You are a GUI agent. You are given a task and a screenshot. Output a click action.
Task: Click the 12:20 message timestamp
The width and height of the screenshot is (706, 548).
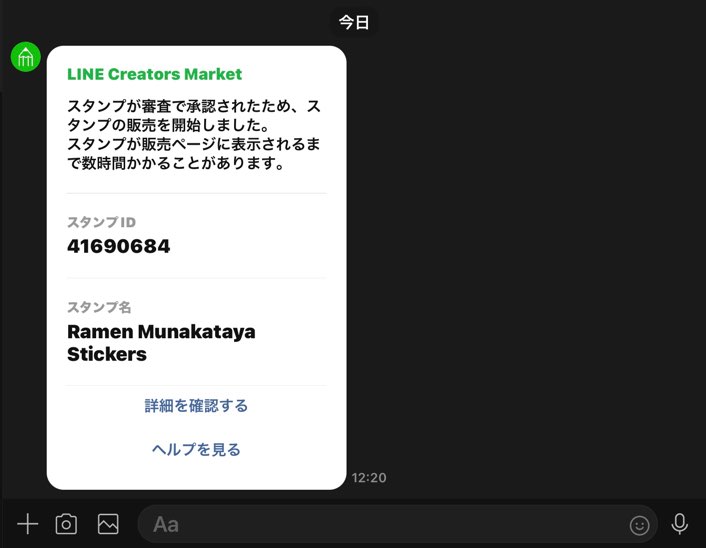369,477
